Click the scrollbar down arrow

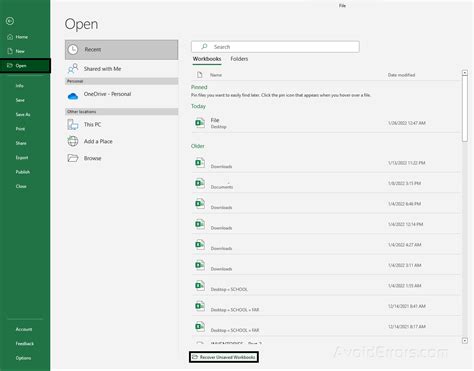465,341
